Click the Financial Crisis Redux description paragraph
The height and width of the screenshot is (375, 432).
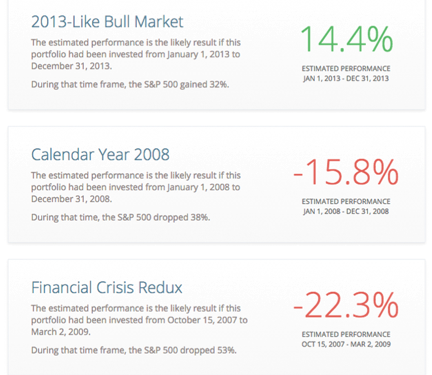click(139, 320)
